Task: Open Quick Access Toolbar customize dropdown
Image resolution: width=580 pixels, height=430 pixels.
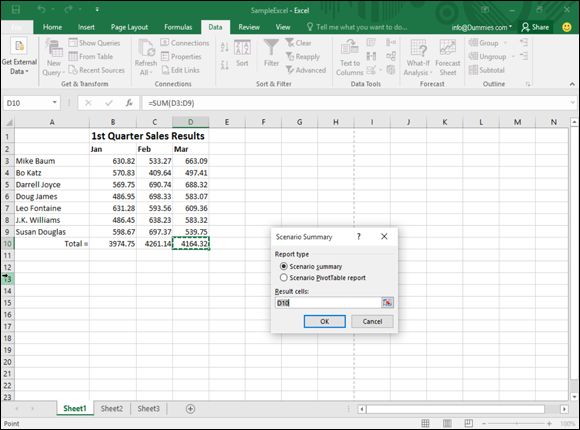Action: (x=97, y=10)
